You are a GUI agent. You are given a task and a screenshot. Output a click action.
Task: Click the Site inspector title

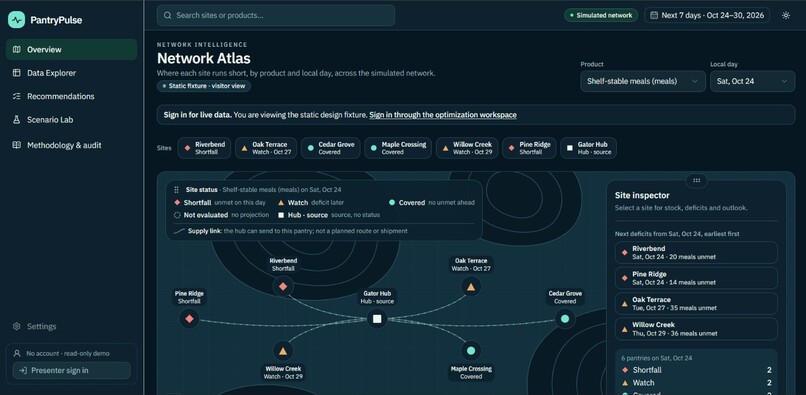(642, 195)
